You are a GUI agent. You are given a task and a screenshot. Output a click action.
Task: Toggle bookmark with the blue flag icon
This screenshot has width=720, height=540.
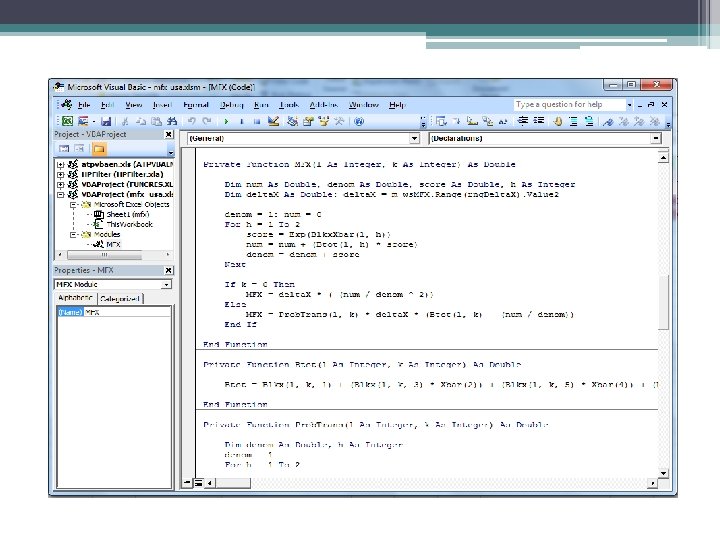pos(608,121)
